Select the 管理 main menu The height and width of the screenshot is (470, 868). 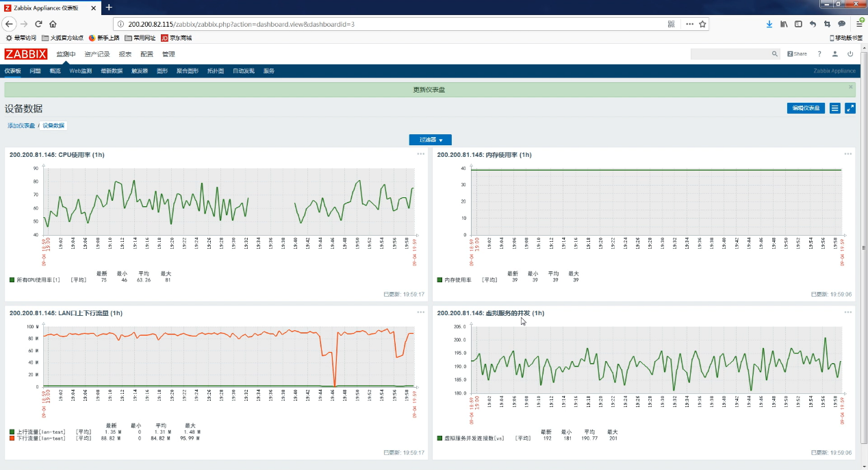pos(168,54)
